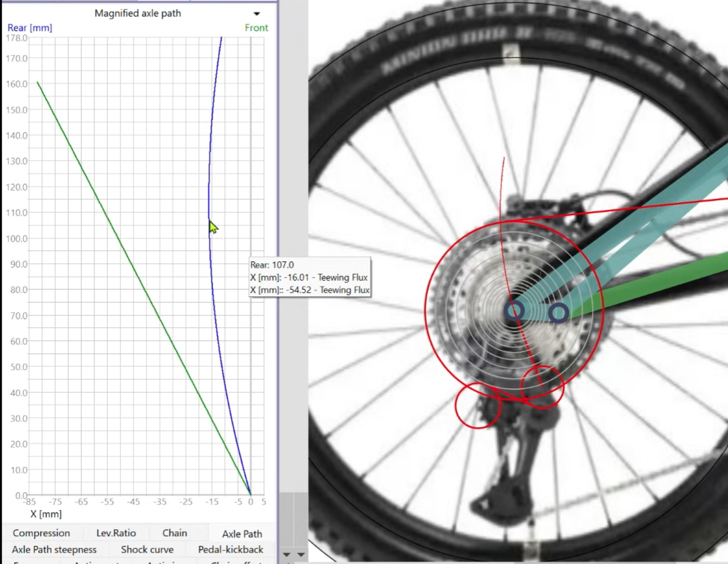Select the Chain tab
The image size is (728, 564).
tap(174, 533)
